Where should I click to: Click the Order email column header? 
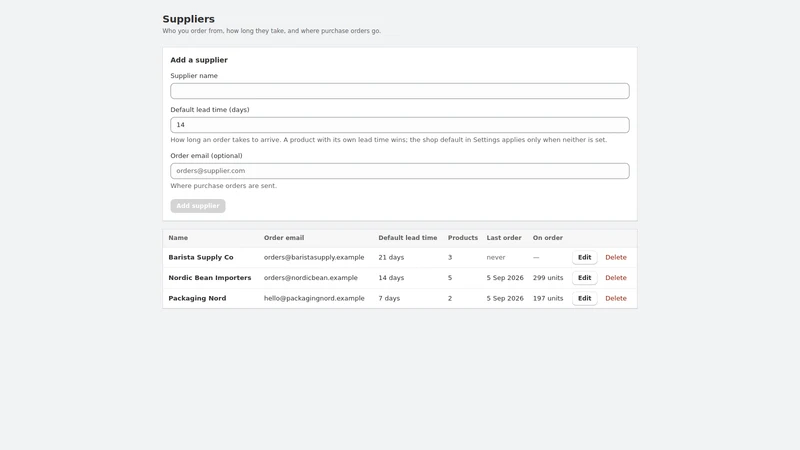click(x=284, y=238)
